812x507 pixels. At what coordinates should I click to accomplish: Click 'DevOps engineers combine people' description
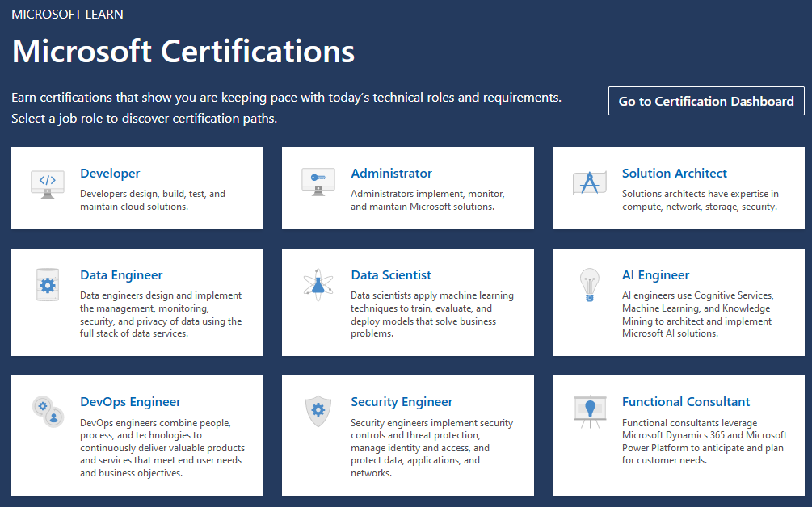(162, 448)
